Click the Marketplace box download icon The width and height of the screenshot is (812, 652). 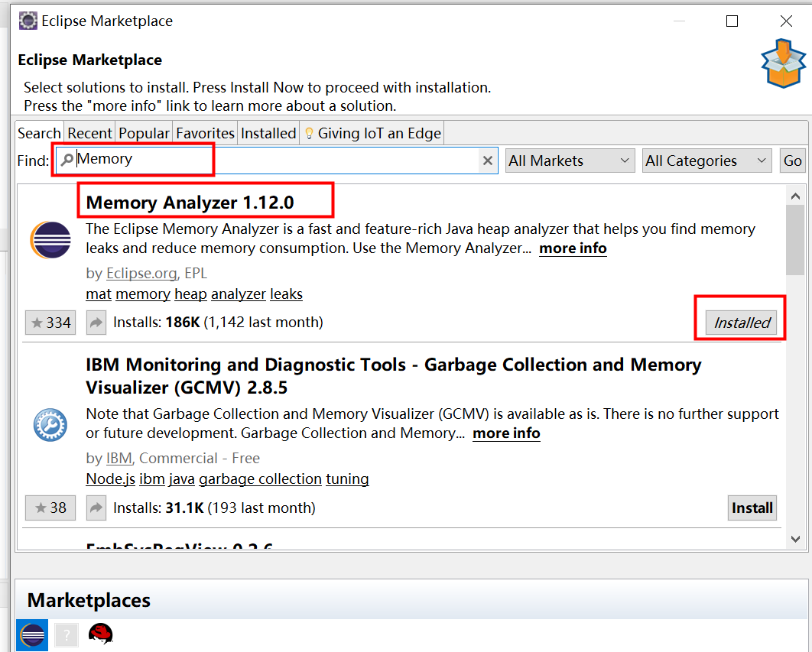click(x=783, y=63)
